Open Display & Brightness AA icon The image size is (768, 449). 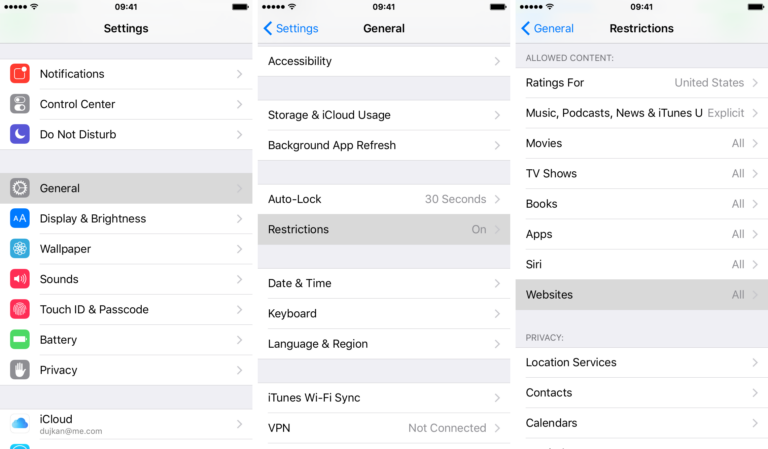click(x=20, y=218)
